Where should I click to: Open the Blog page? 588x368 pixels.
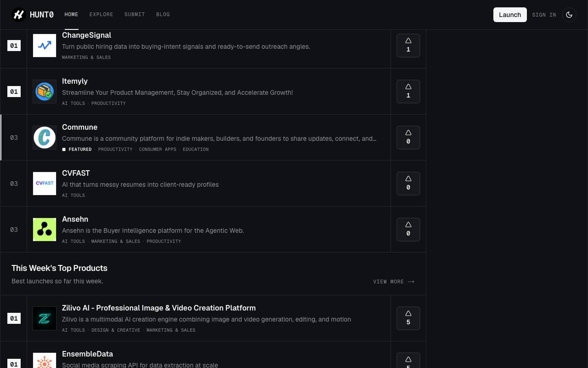tap(163, 15)
